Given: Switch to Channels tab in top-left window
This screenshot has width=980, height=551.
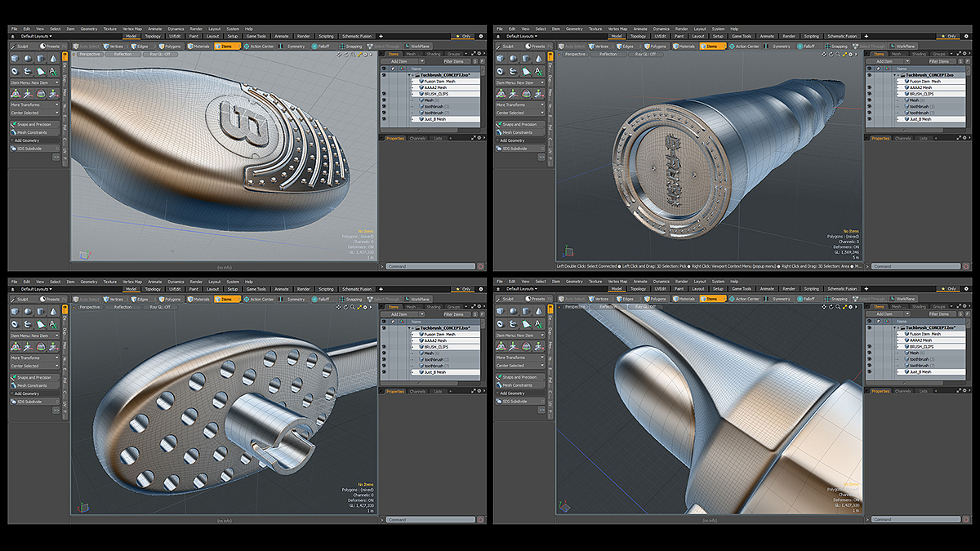Looking at the screenshot, I should tap(417, 138).
